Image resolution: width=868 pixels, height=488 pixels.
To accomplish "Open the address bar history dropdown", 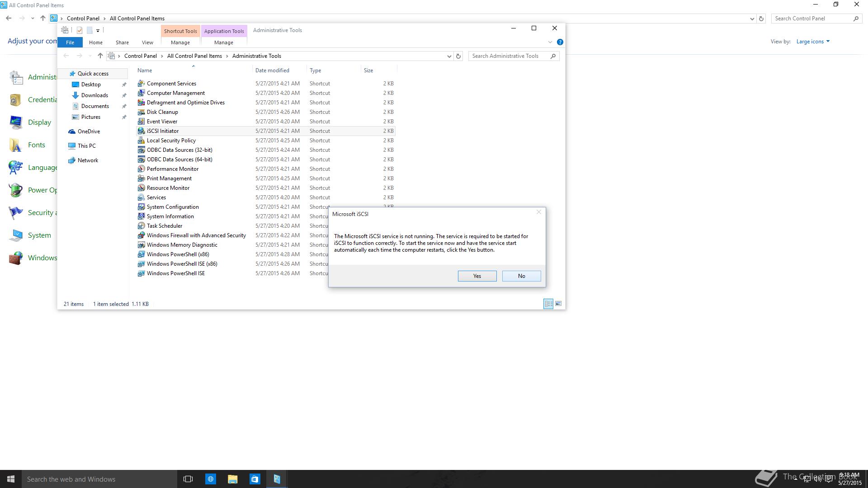I will click(449, 56).
